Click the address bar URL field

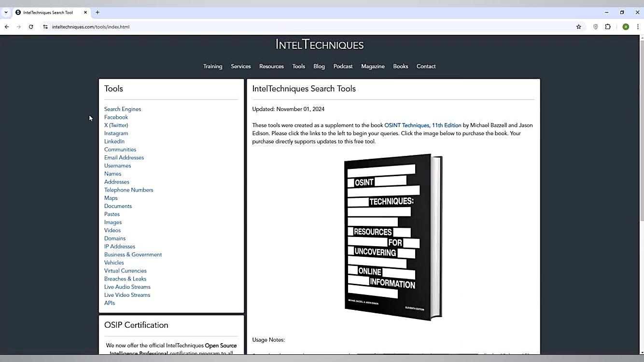pos(309,27)
